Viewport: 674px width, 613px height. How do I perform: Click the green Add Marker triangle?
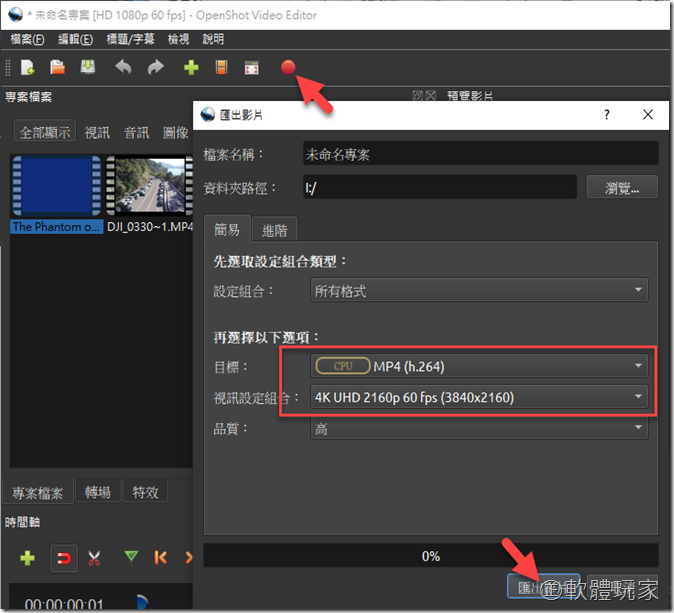click(131, 557)
